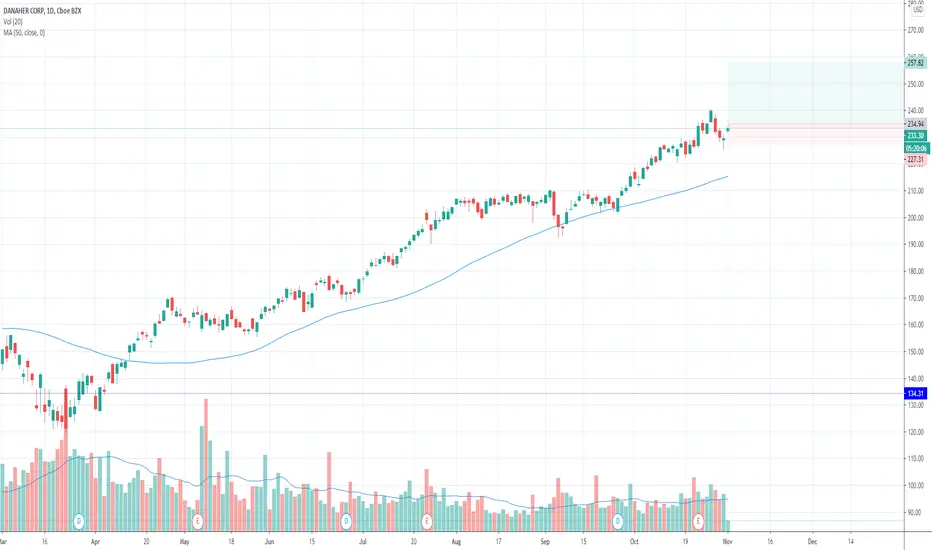The height and width of the screenshot is (550, 932).
Task: Open the USD currency selector
Action: click(918, 10)
